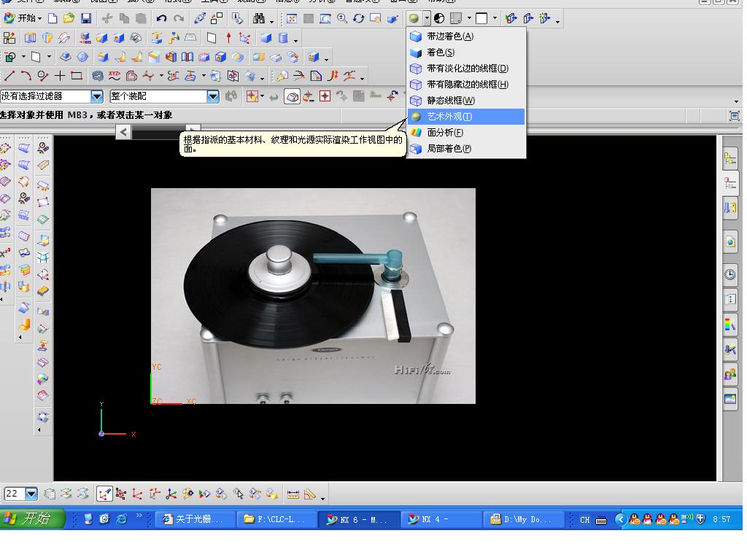747x560 pixels.
Task: Expand the bottom toolbar options arrow
Action: (322, 498)
